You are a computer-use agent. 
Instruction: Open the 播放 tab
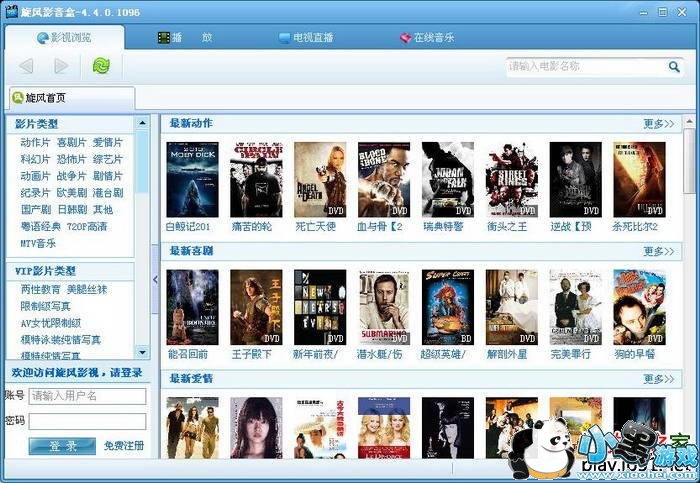[185, 37]
